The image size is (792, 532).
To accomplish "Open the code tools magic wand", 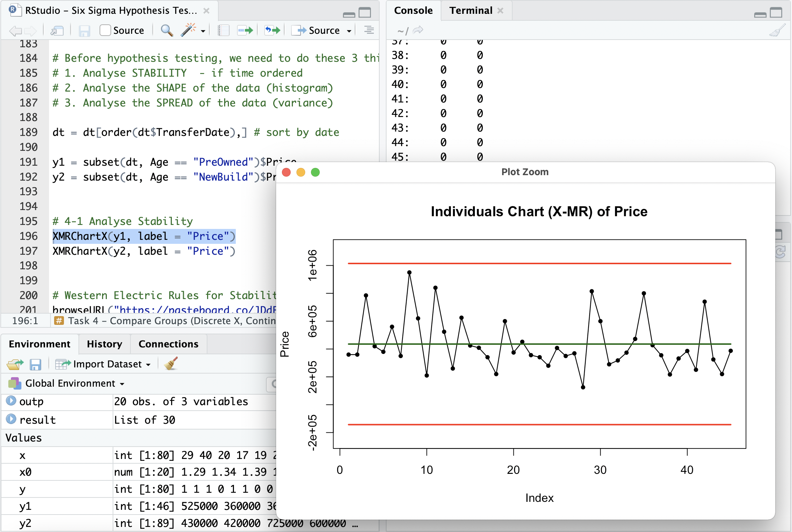I will pyautogui.click(x=188, y=31).
